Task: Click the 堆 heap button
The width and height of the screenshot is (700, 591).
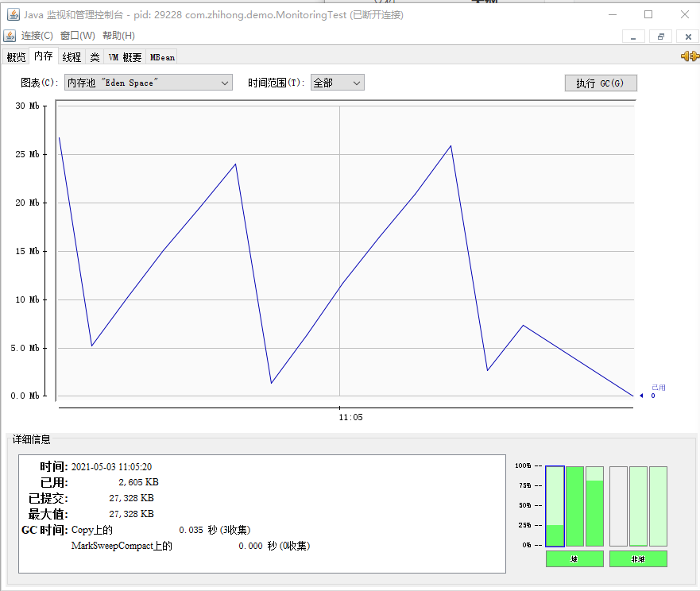Action: click(574, 559)
